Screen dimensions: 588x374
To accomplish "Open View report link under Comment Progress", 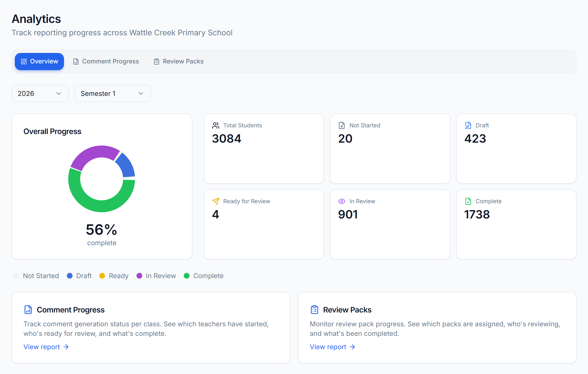I will pyautogui.click(x=46, y=347).
